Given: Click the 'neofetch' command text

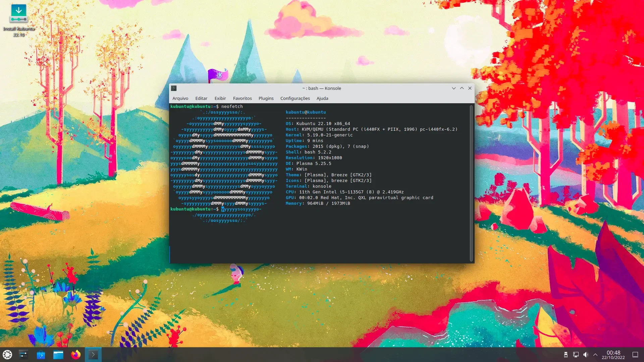Looking at the screenshot, I should 232,107.
